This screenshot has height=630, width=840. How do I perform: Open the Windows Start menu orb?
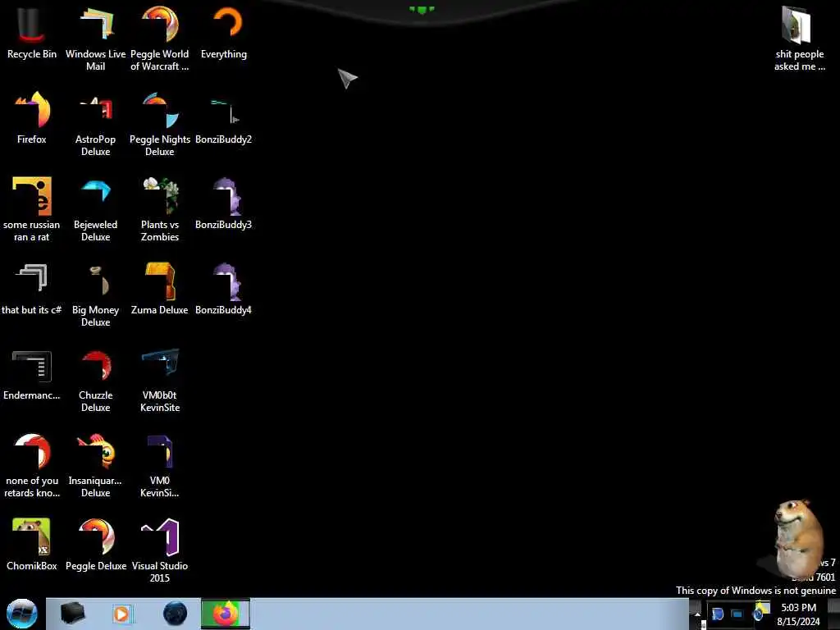pos(22,614)
